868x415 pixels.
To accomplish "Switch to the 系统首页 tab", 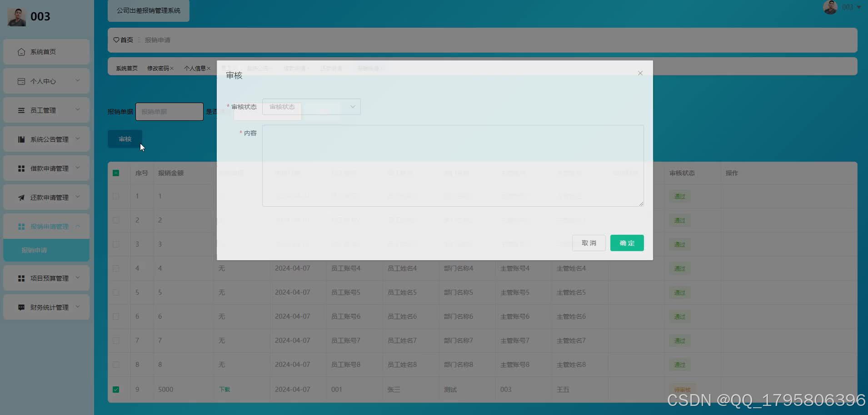I will (x=127, y=69).
